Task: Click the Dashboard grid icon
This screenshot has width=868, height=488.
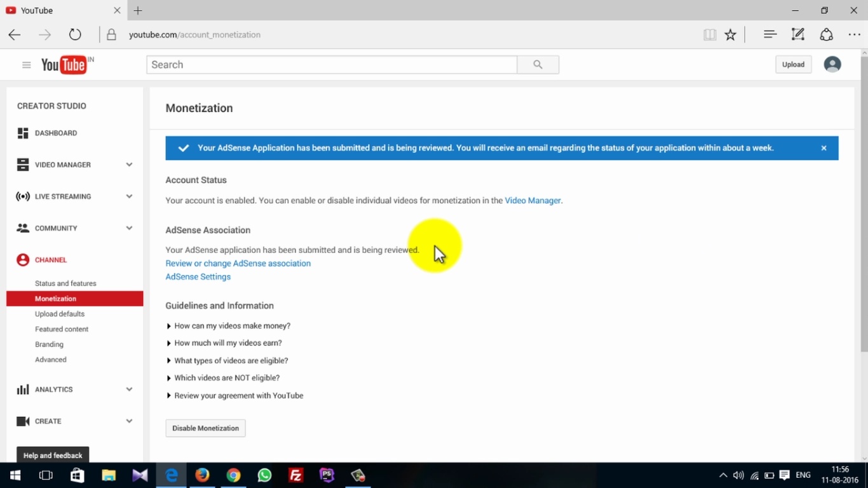Action: click(23, 133)
